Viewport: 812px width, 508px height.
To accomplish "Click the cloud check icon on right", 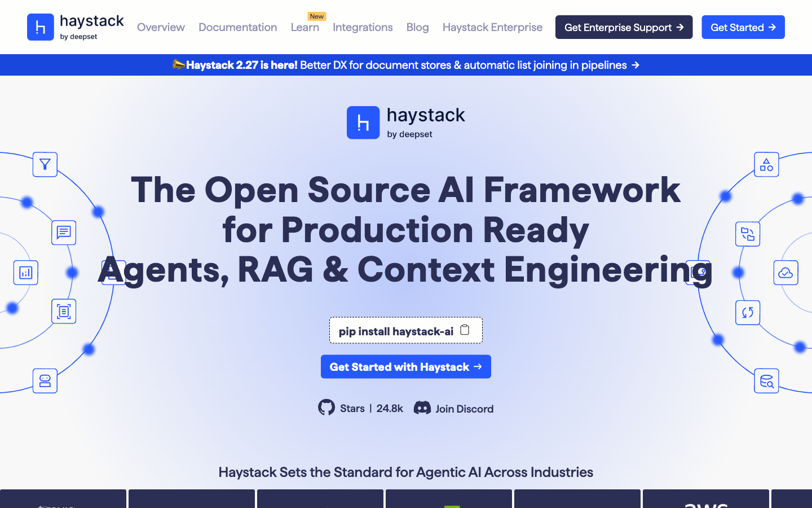I will (x=785, y=273).
